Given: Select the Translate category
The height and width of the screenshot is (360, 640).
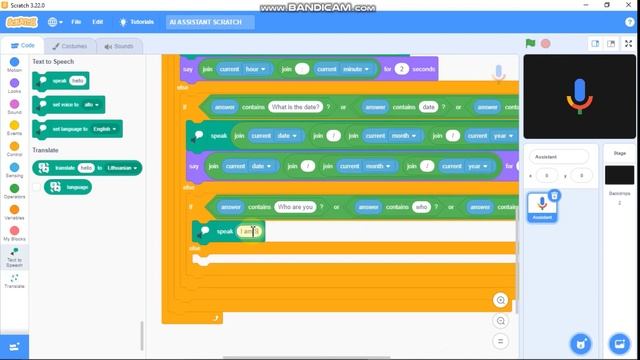Looking at the screenshot, I should (x=14, y=281).
